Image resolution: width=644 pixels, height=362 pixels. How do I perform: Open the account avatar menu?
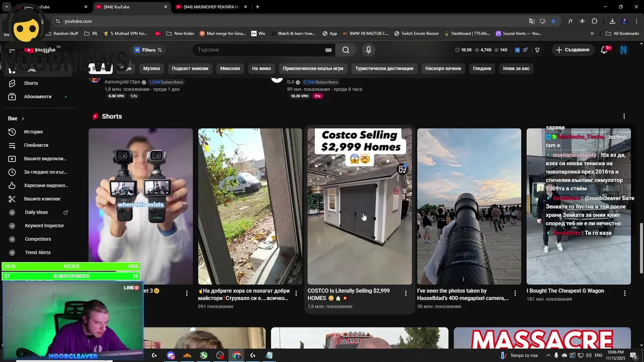pos(624,50)
